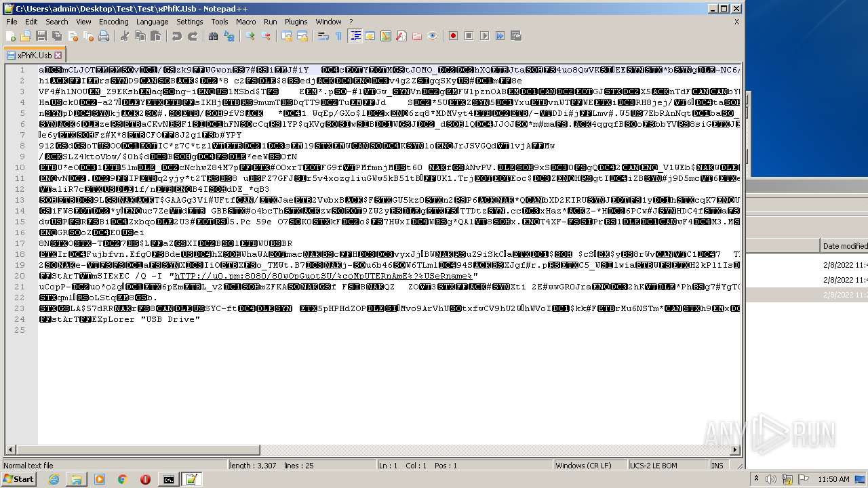The image size is (868, 488).
Task: Click the cmd window taskbar button
Action: click(x=168, y=479)
